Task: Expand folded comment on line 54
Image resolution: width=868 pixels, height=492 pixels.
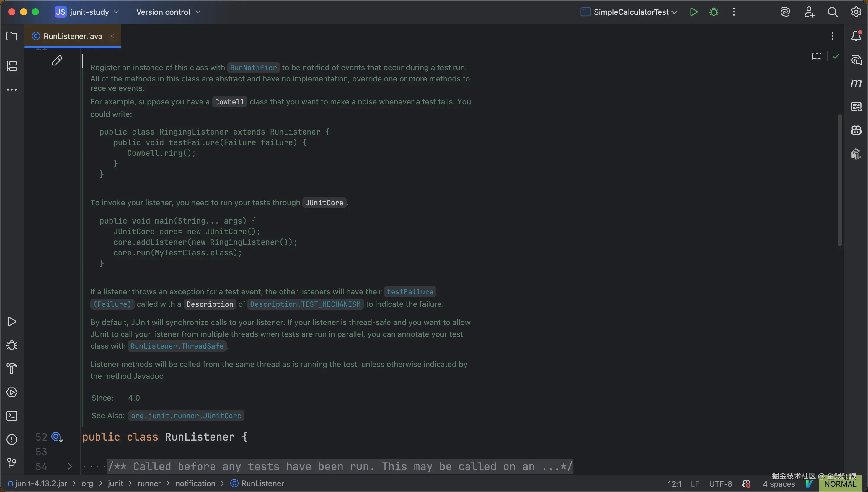Action: pyautogui.click(x=70, y=466)
